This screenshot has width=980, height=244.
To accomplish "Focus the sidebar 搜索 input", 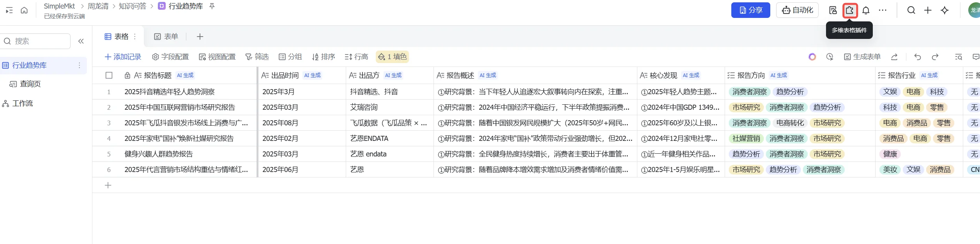I will 36,41.
